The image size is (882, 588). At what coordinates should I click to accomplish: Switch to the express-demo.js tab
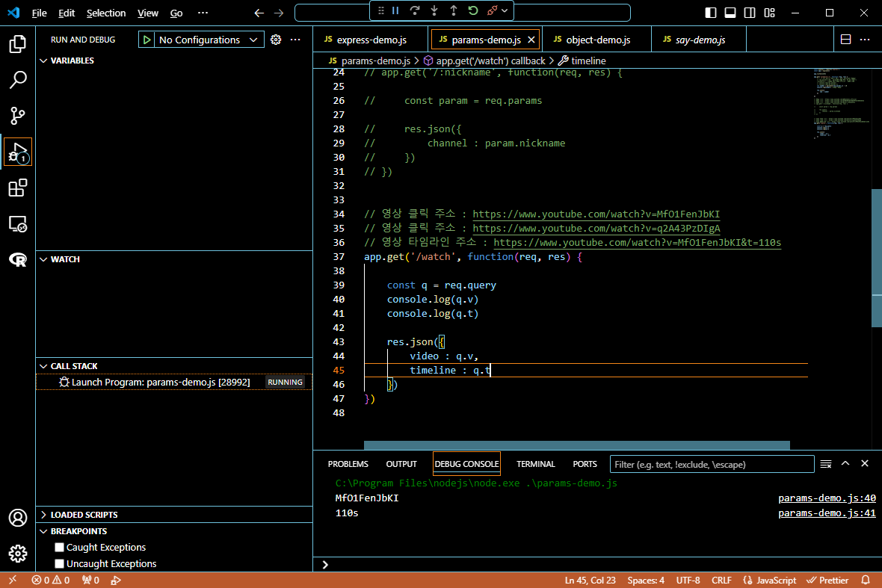point(371,40)
